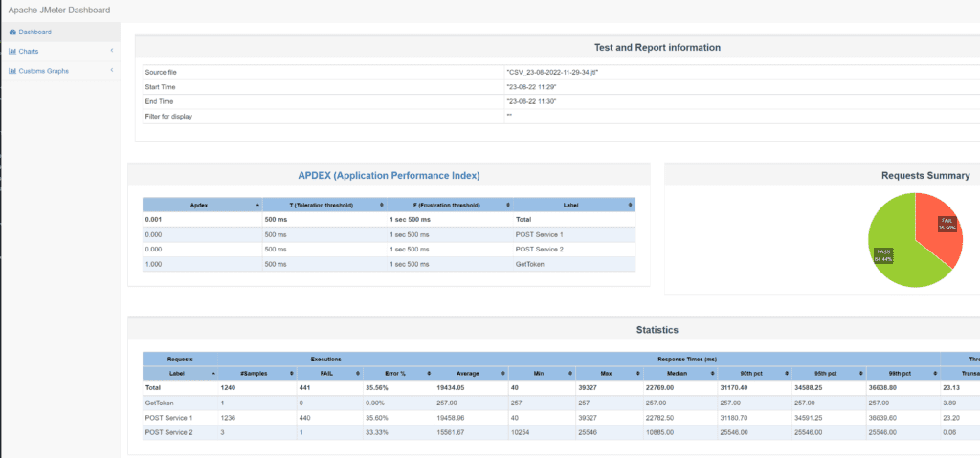Click POST Service 2 error rate 33.33%

(x=375, y=432)
